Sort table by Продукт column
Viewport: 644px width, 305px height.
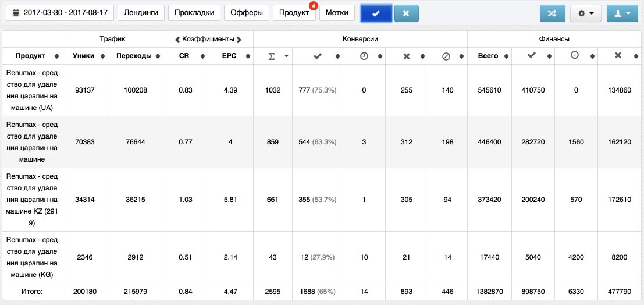coord(32,56)
